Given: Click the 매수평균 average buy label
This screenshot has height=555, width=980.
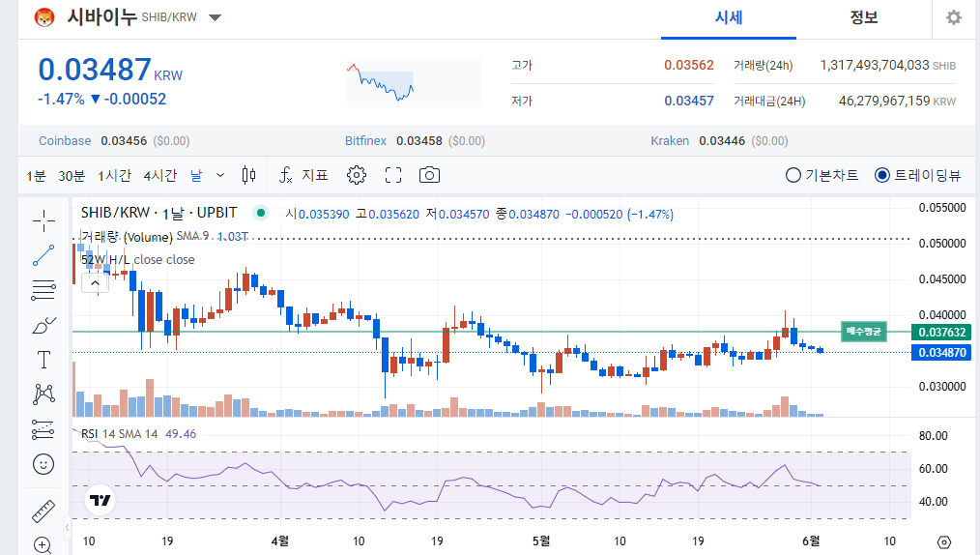Looking at the screenshot, I should [x=864, y=332].
